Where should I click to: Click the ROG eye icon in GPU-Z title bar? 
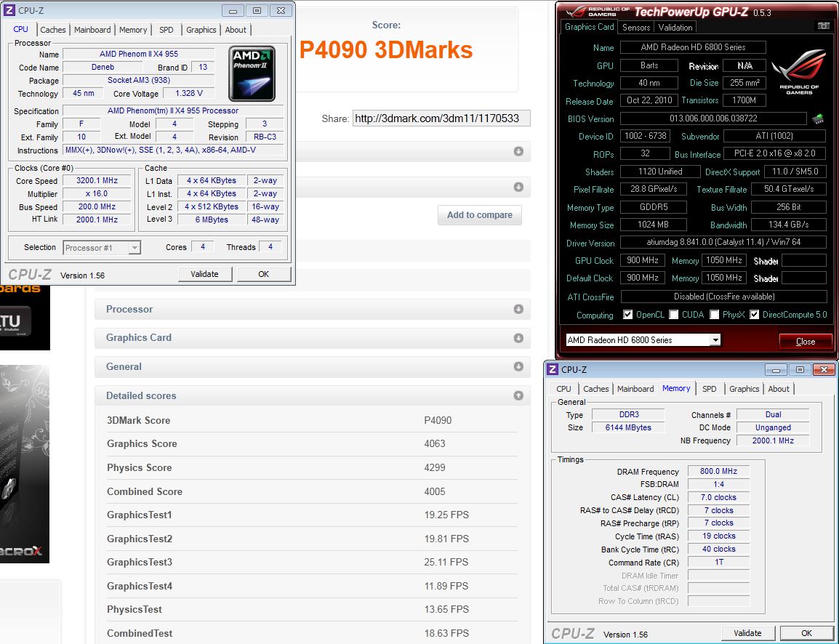pyautogui.click(x=577, y=12)
